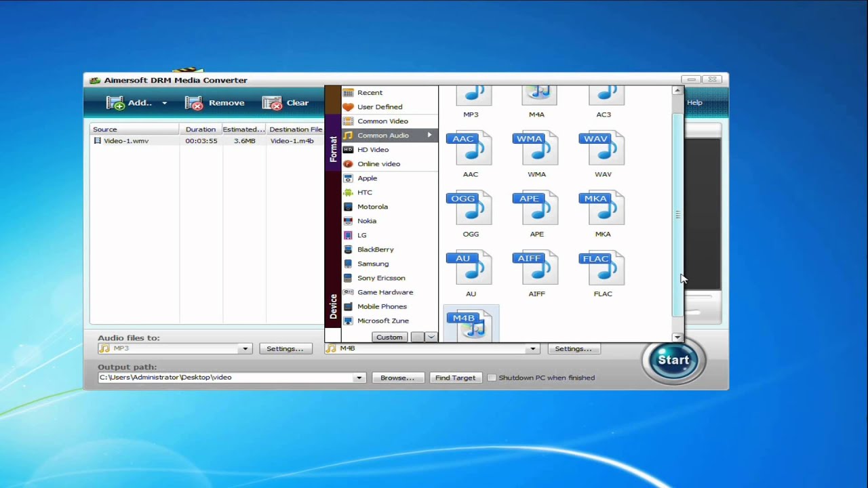Click the Destination File column header
The height and width of the screenshot is (488, 868).
[296, 129]
